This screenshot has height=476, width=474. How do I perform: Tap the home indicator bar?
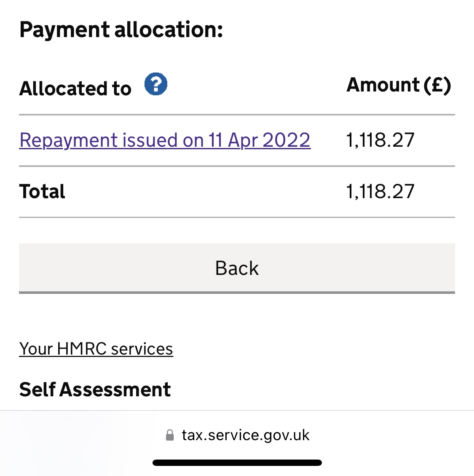(x=237, y=463)
